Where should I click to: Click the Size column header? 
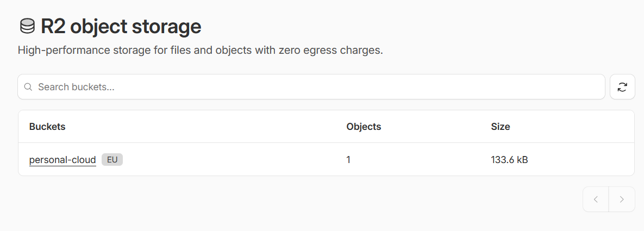[x=500, y=127]
